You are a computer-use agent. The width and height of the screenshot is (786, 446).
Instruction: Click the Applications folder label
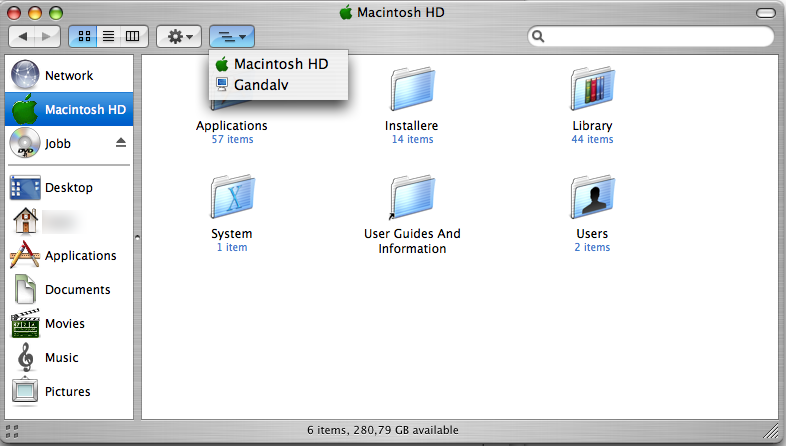[232, 125]
